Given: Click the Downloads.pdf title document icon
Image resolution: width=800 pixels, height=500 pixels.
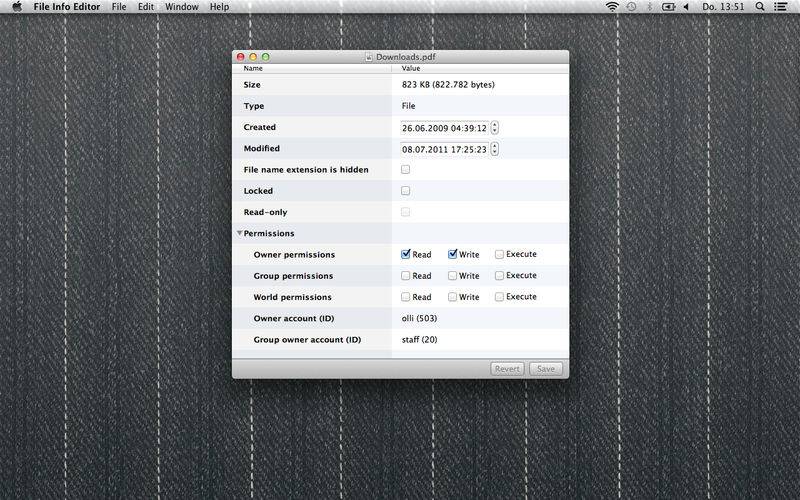Looking at the screenshot, I should tap(369, 57).
